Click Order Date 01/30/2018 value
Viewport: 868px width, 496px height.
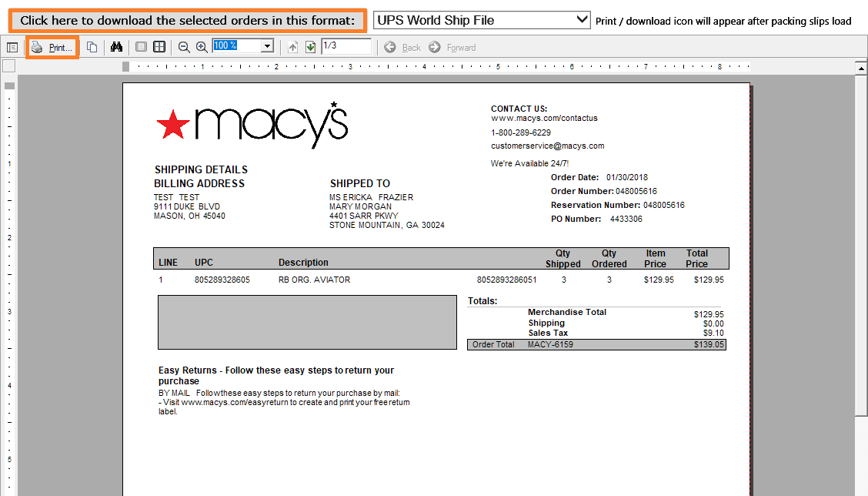[626, 177]
